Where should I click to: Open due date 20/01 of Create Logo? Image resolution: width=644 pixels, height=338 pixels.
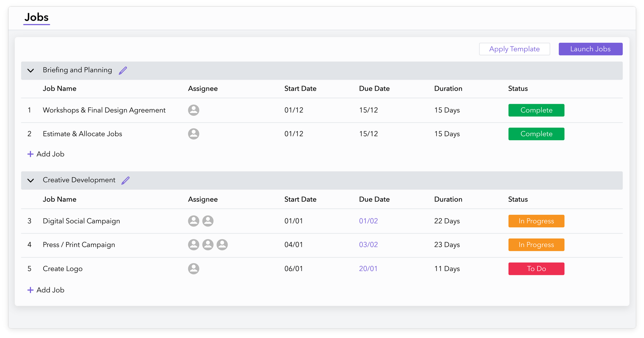coord(368,268)
